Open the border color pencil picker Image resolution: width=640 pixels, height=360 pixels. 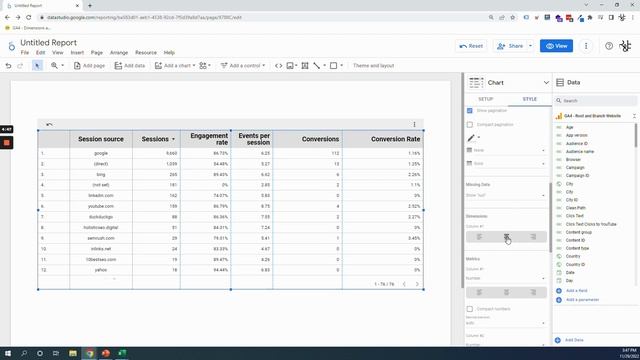point(473,138)
